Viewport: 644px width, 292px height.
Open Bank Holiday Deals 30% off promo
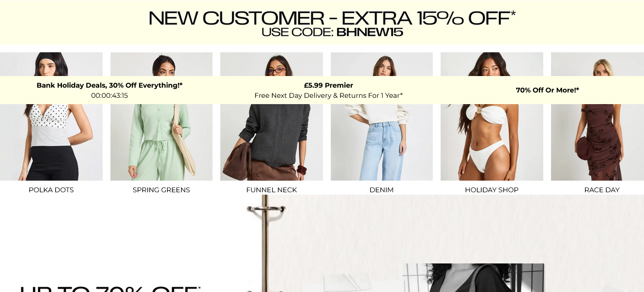pyautogui.click(x=109, y=85)
